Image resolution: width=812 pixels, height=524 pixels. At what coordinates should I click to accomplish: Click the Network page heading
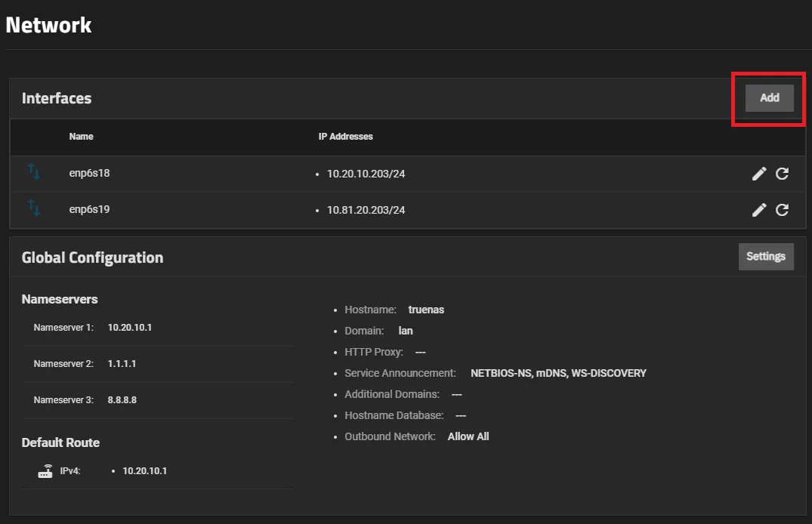click(x=48, y=24)
